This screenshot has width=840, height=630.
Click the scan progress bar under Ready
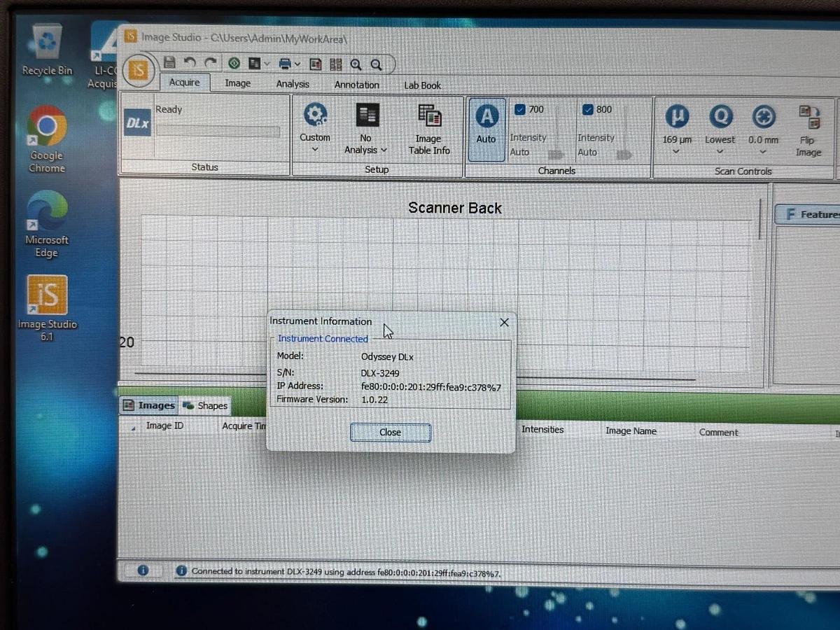pos(218,131)
